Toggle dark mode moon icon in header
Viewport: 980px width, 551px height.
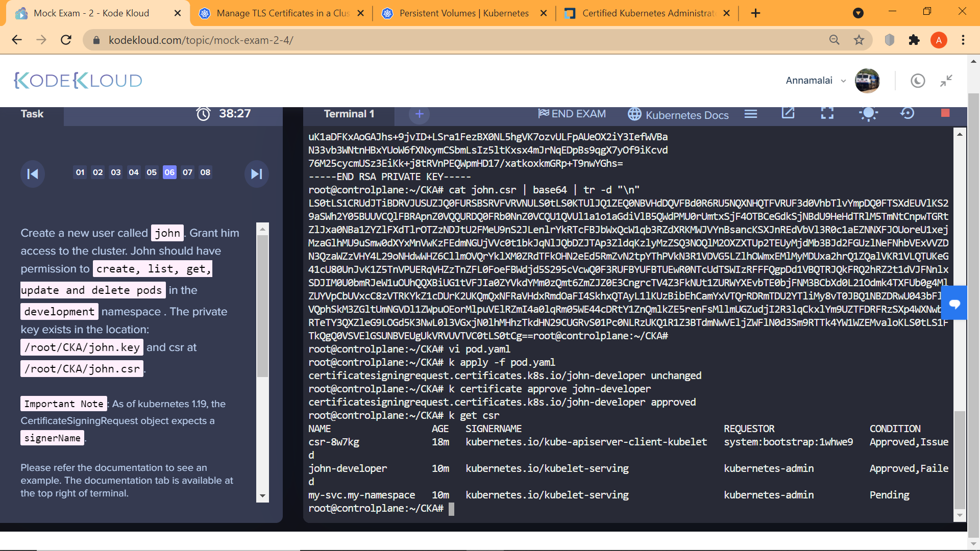point(918,81)
